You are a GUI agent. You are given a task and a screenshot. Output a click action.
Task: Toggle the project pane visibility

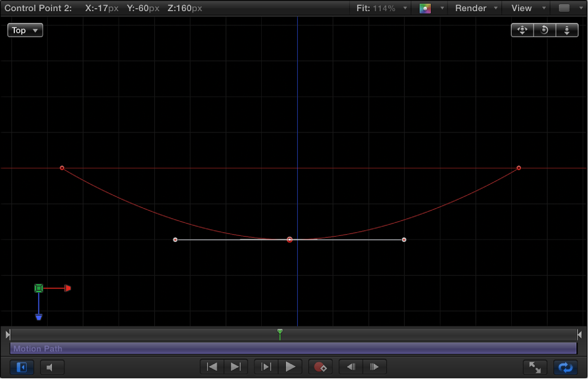tap(20, 367)
